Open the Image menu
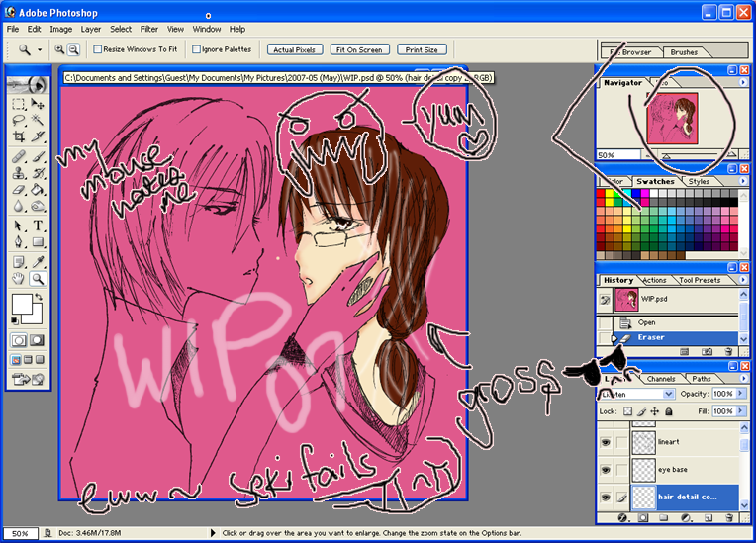 pyautogui.click(x=60, y=29)
